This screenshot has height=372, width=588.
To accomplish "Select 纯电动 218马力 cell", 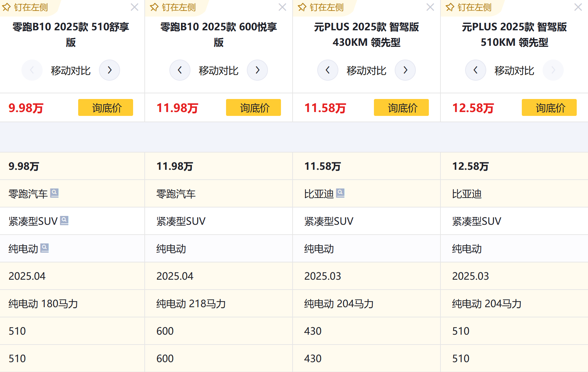I will 219,303.
